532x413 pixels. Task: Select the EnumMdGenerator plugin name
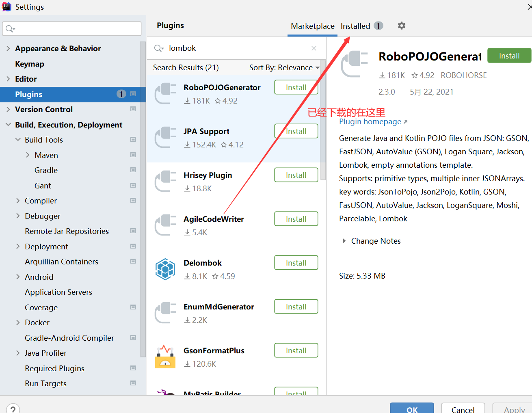(x=219, y=307)
